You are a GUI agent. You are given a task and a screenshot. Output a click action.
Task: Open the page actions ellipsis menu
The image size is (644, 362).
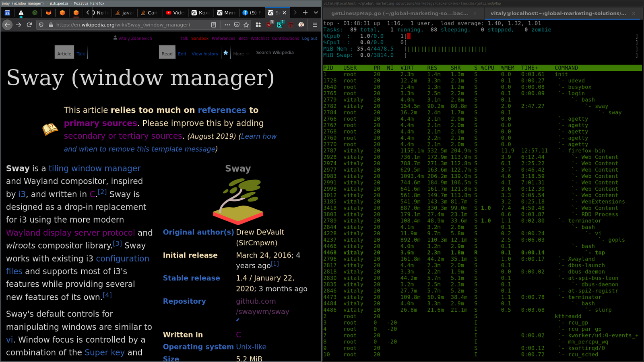pyautogui.click(x=227, y=25)
